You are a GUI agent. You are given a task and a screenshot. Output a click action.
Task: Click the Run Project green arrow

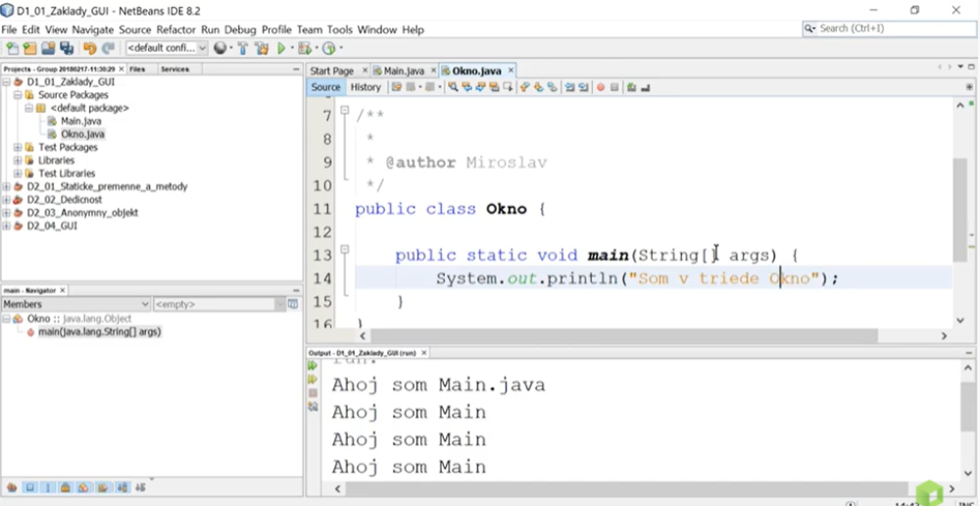point(281,48)
